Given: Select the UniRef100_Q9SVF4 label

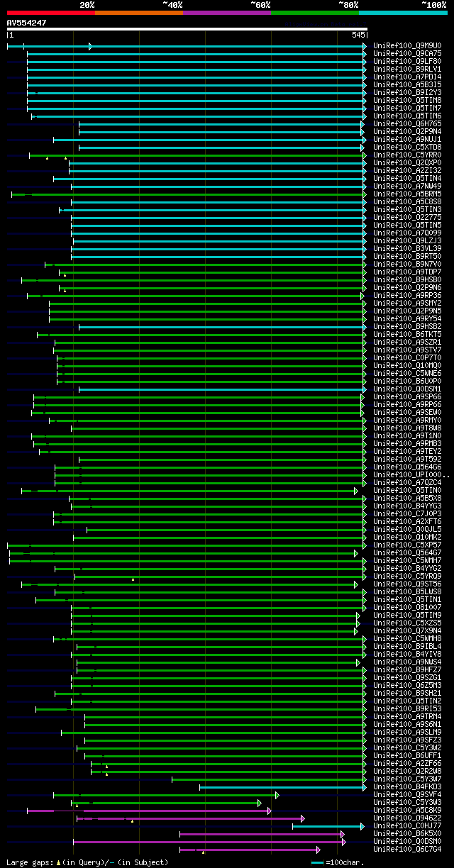Looking at the screenshot, I should click(x=407, y=795).
